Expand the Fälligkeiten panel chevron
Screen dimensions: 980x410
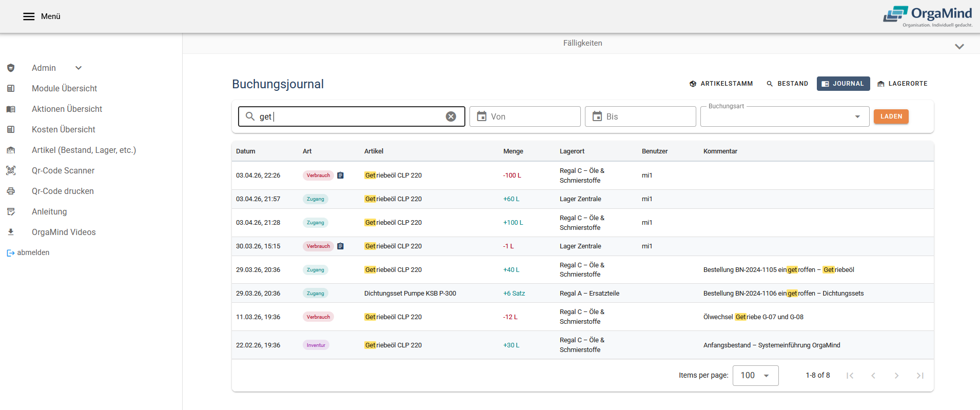tap(959, 46)
